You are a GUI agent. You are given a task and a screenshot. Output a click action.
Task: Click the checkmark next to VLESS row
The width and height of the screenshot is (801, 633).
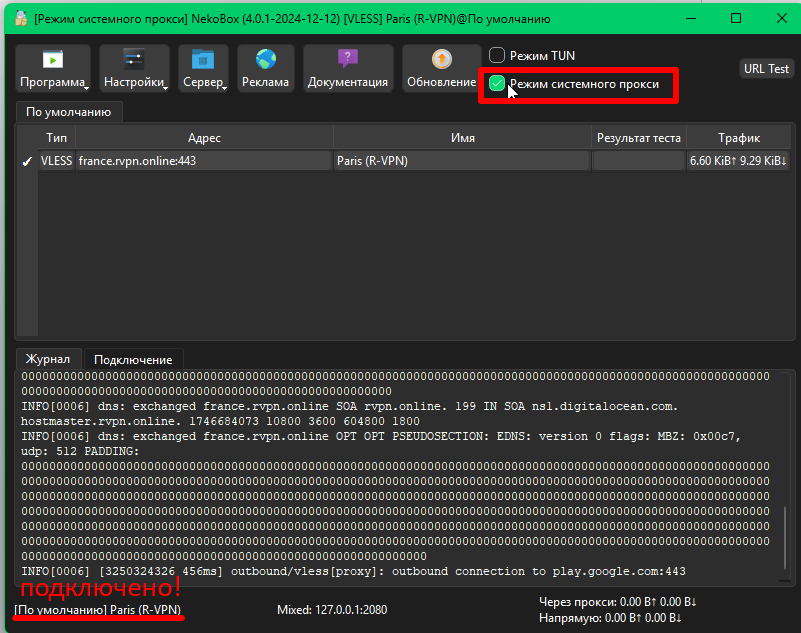point(27,161)
